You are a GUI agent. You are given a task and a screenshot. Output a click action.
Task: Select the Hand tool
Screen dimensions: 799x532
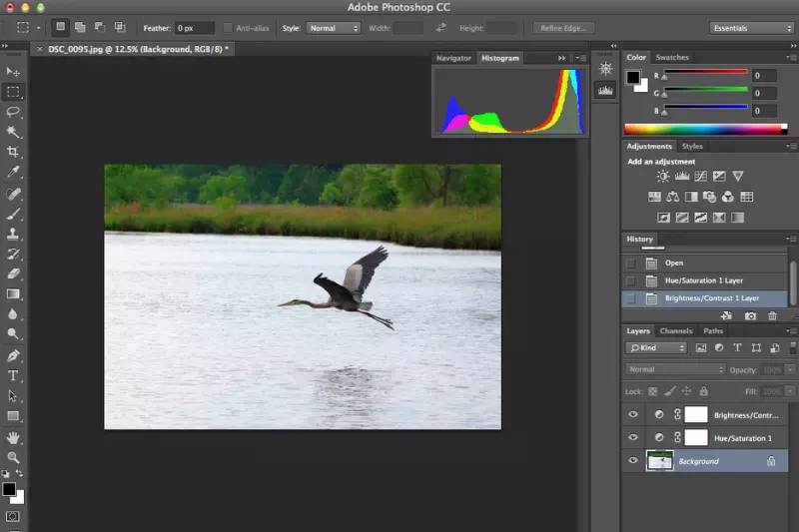13,438
